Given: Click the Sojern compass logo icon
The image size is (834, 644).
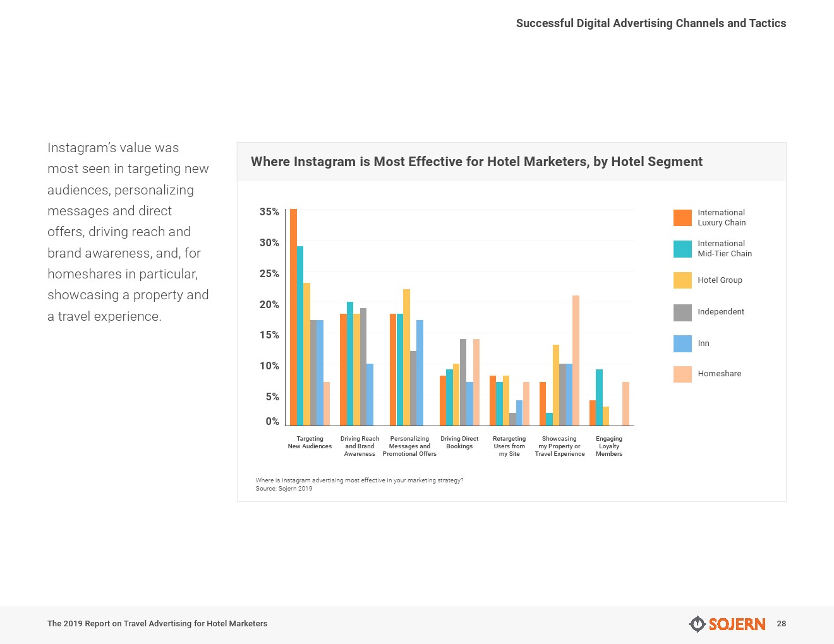Looking at the screenshot, I should pyautogui.click(x=697, y=624).
